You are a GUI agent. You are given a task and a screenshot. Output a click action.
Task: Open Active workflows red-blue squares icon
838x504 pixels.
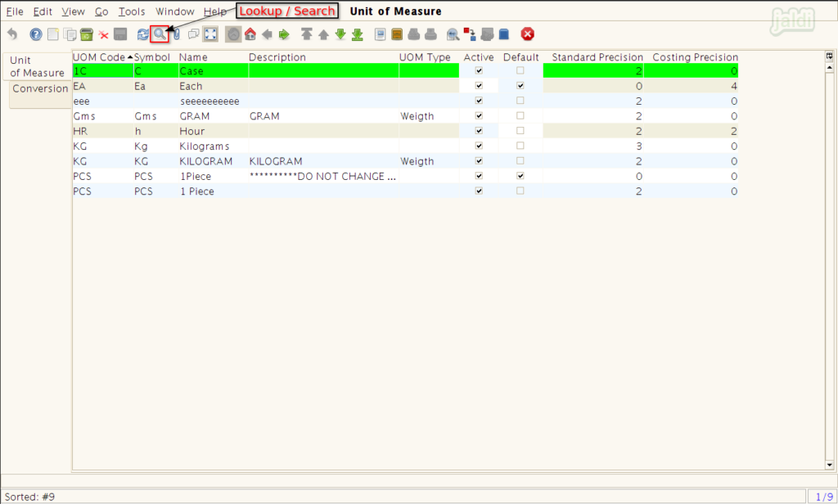pos(470,34)
